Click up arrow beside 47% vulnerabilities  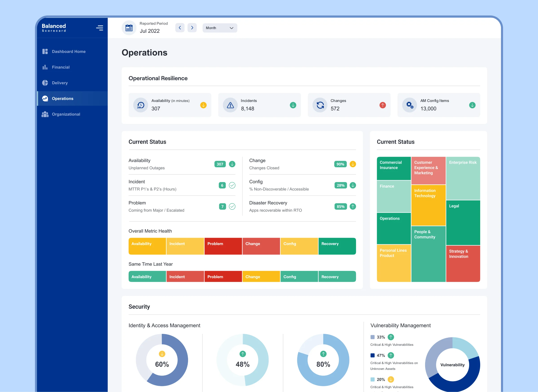(x=391, y=355)
